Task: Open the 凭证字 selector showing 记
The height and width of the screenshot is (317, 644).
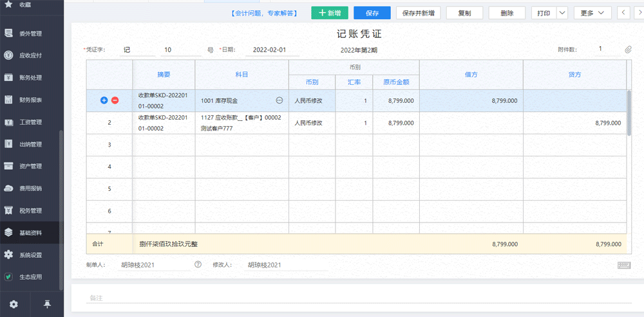Action: (x=138, y=50)
